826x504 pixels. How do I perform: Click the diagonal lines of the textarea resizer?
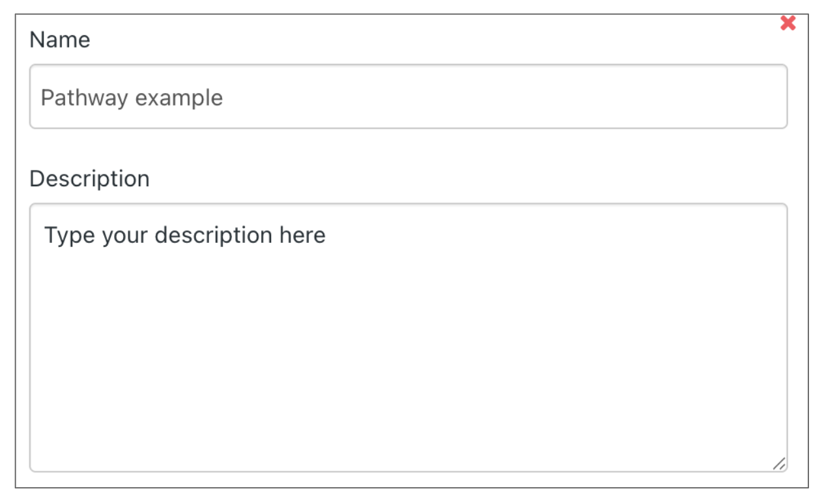coord(778,463)
